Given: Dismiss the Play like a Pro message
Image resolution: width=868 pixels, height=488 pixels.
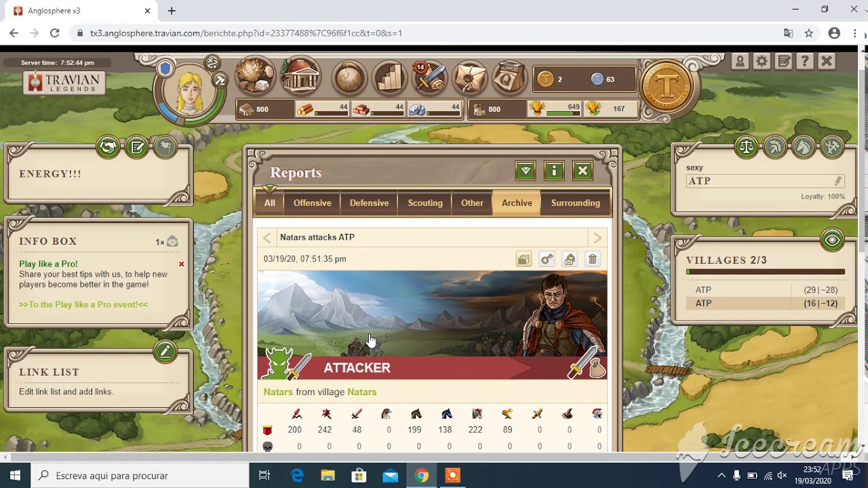Looking at the screenshot, I should tap(181, 264).
